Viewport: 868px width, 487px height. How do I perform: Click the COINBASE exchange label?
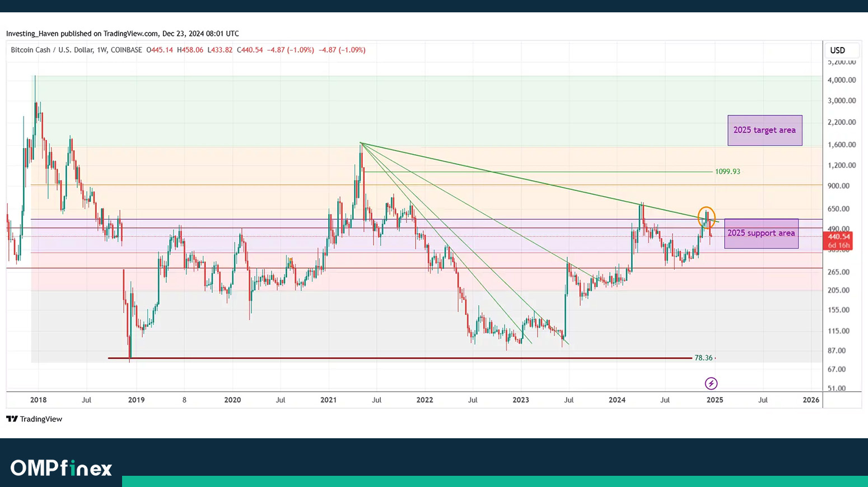(x=126, y=50)
